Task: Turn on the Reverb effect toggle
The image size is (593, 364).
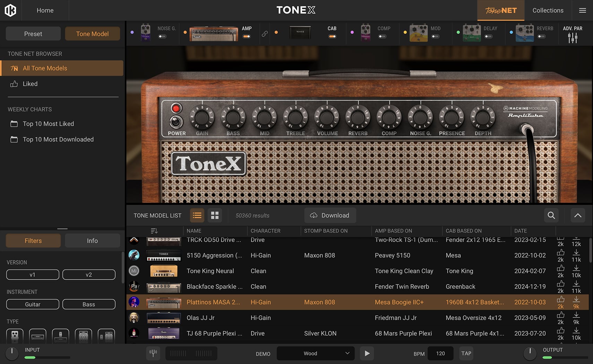Action: [x=541, y=36]
